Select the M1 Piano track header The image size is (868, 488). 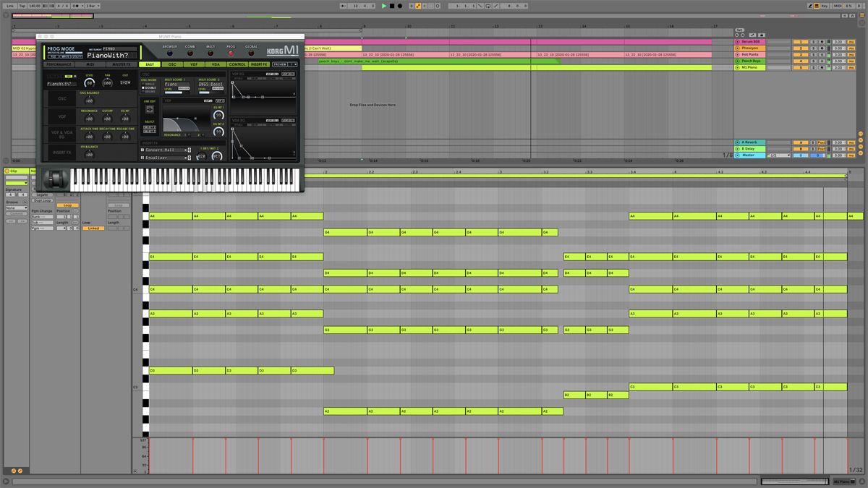750,67
